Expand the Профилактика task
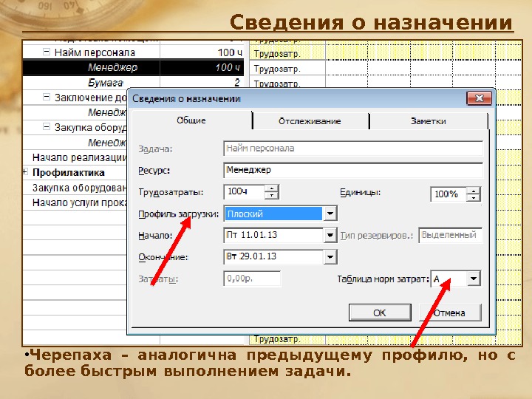This screenshot has height=399, width=532. [x=25, y=172]
